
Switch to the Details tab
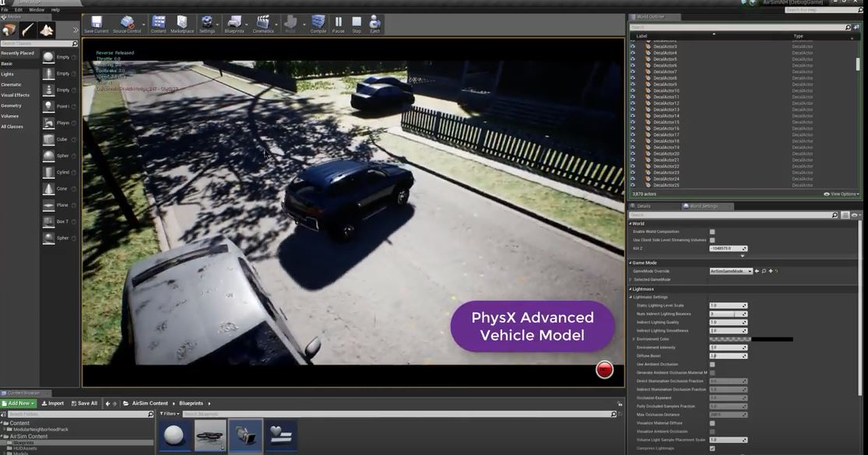pyautogui.click(x=645, y=205)
